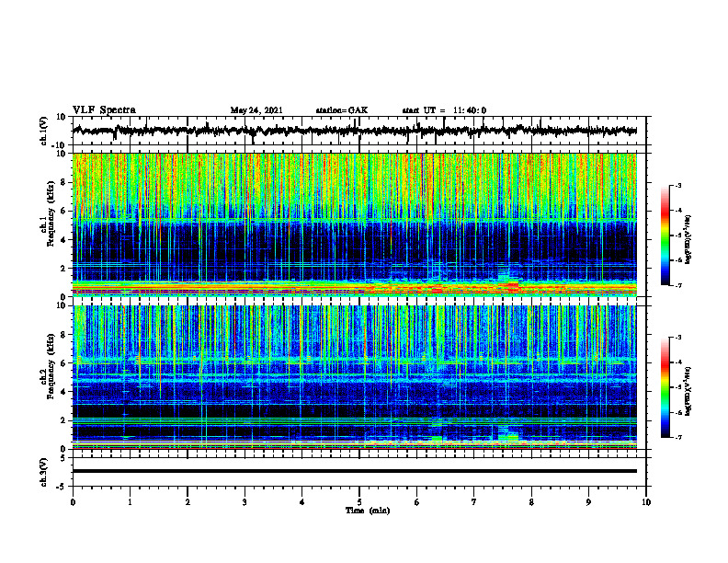
Task: Click time axis tick label "5"
Action: (x=359, y=502)
